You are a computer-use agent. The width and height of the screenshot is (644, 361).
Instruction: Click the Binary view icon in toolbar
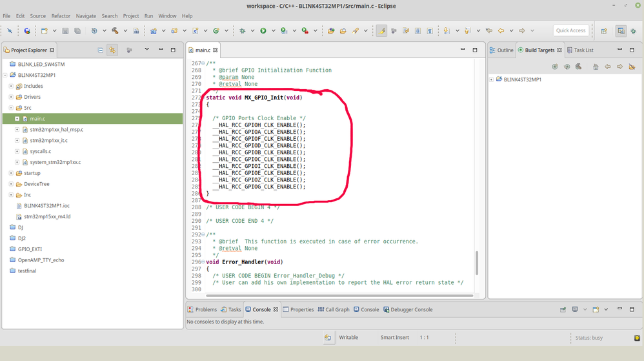pyautogui.click(x=136, y=30)
